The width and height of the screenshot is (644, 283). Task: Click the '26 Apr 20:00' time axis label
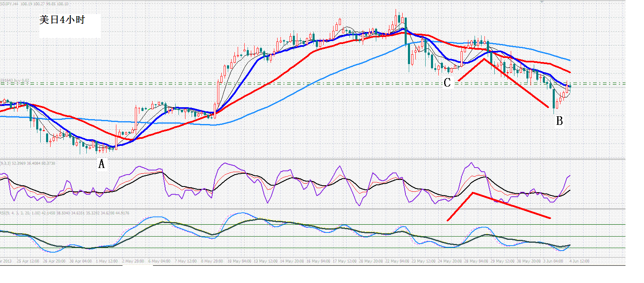point(54,261)
